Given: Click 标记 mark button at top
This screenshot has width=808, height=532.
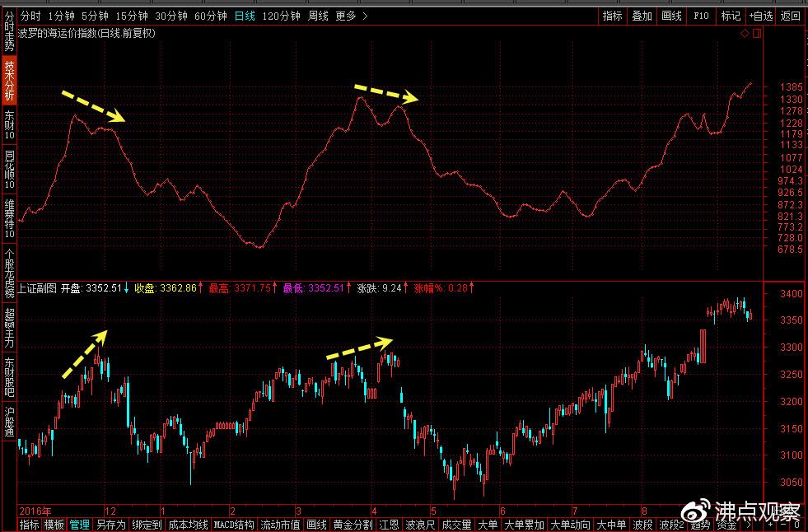Looking at the screenshot, I should [x=731, y=16].
